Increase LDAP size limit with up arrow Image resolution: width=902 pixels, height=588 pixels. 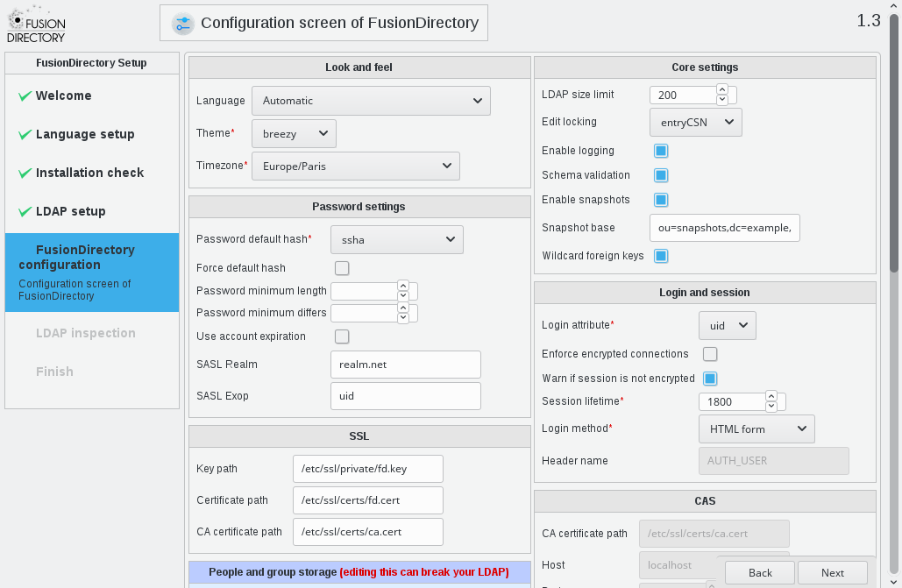tap(722, 89)
